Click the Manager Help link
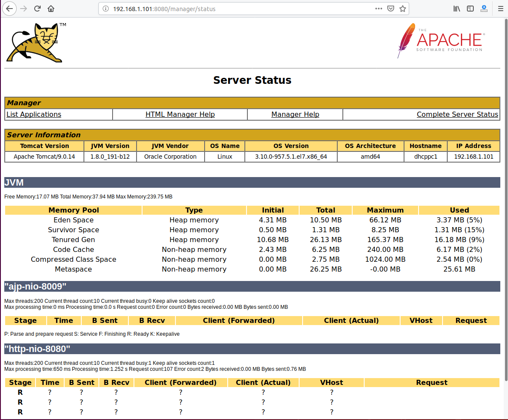Image resolution: width=508 pixels, height=420 pixels. coord(295,114)
